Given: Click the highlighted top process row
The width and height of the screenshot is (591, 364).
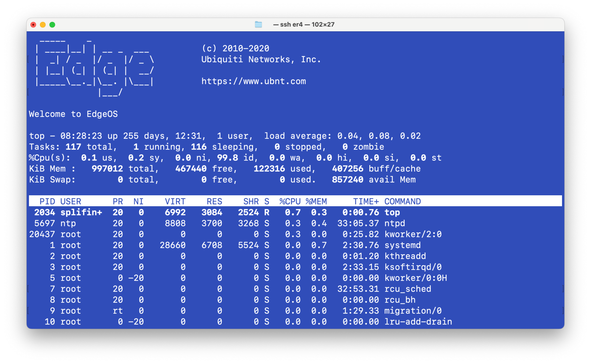Looking at the screenshot, I should [x=392, y=212].
